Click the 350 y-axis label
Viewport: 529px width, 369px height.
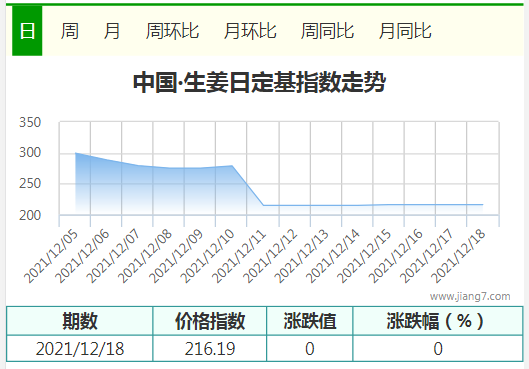pyautogui.click(x=30, y=122)
